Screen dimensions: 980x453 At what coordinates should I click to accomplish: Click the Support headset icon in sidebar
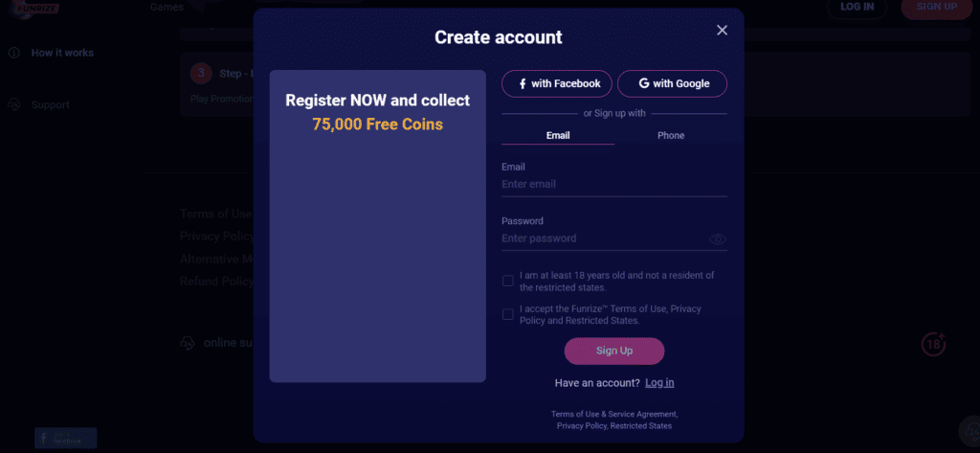coord(13,105)
